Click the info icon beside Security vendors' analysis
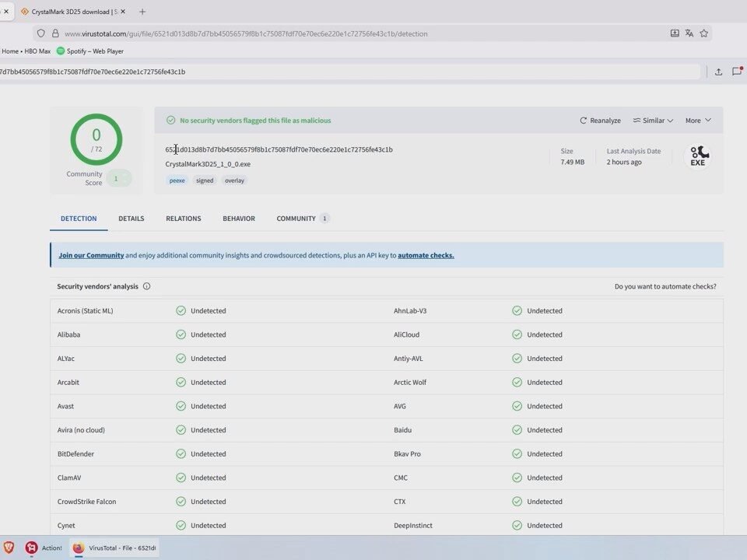747x560 pixels. click(146, 286)
